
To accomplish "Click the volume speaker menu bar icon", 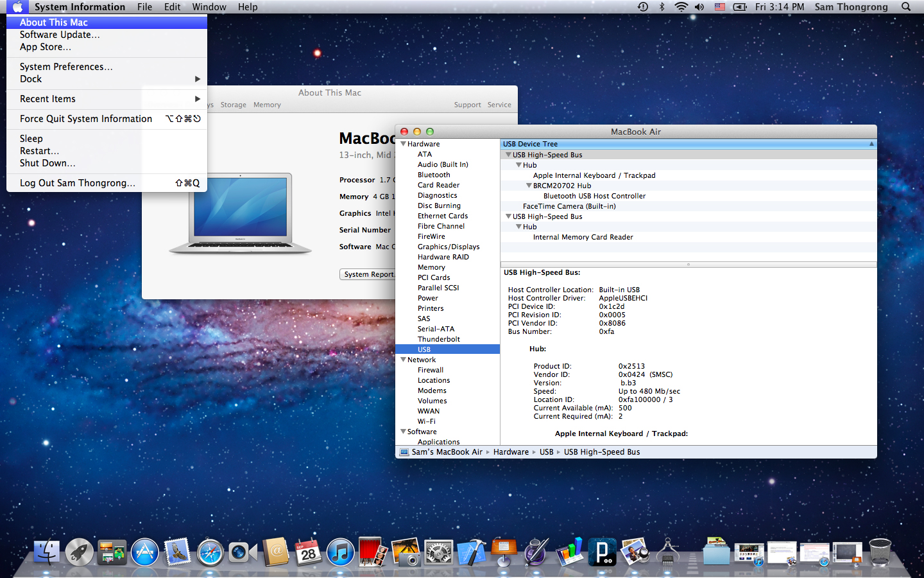I will point(699,6).
